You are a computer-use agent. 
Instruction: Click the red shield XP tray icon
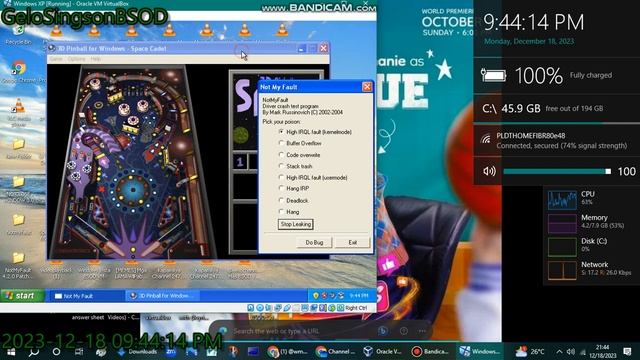tap(324, 296)
